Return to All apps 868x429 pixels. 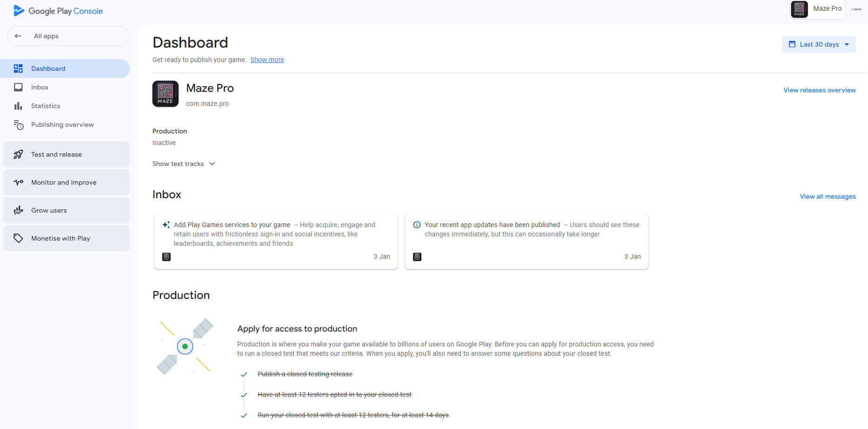tap(69, 36)
